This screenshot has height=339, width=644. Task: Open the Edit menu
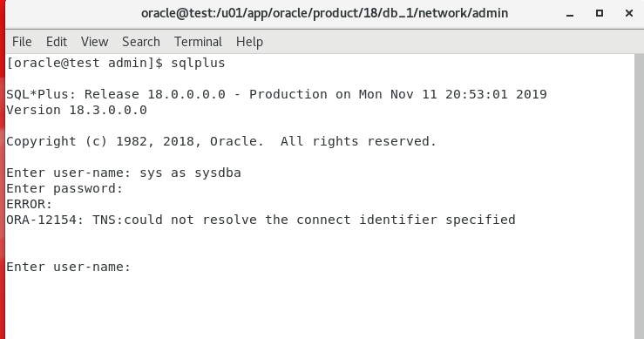pos(57,42)
